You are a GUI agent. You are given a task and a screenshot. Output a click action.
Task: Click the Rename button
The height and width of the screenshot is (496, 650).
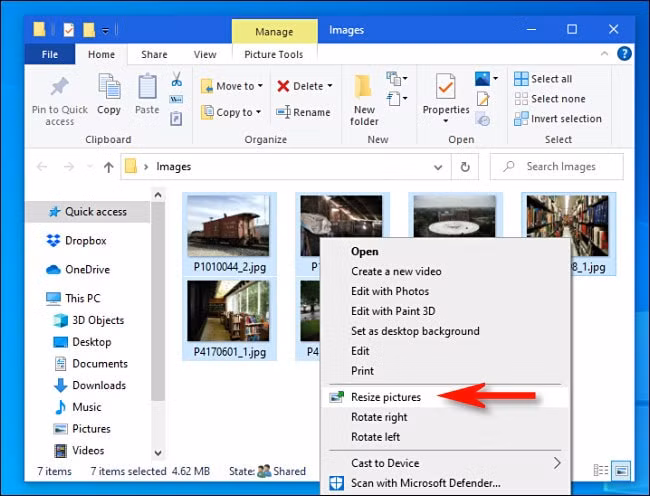click(x=303, y=112)
